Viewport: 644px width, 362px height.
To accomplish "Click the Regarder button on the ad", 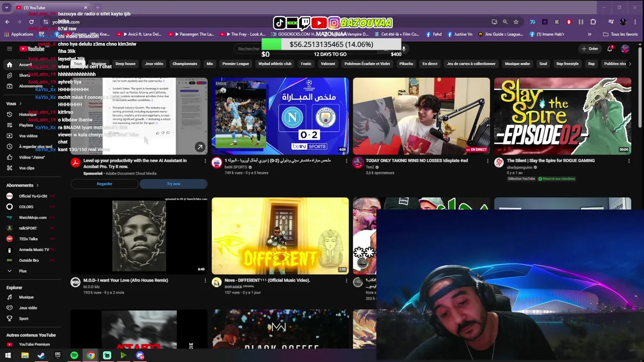I will pyautogui.click(x=104, y=184).
